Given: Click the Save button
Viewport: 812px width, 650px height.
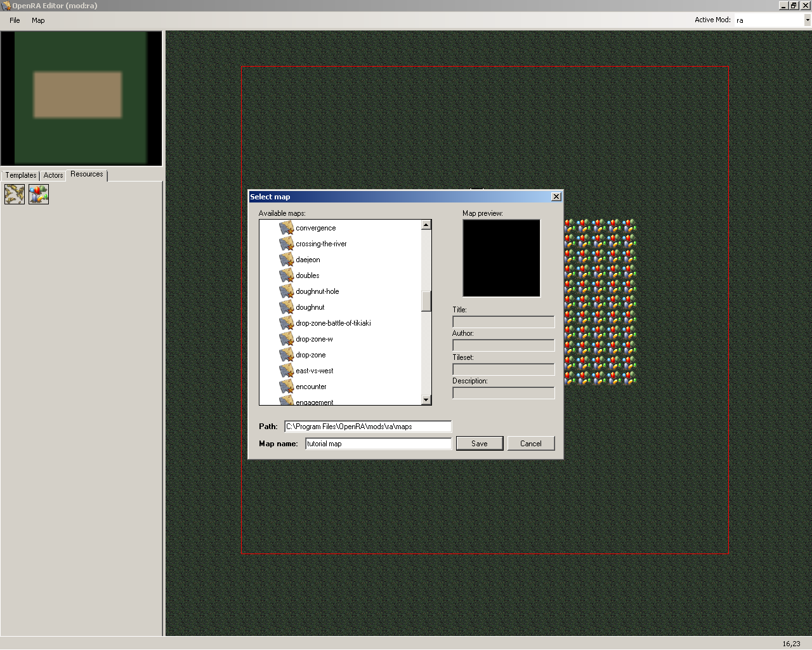Looking at the screenshot, I should [480, 444].
